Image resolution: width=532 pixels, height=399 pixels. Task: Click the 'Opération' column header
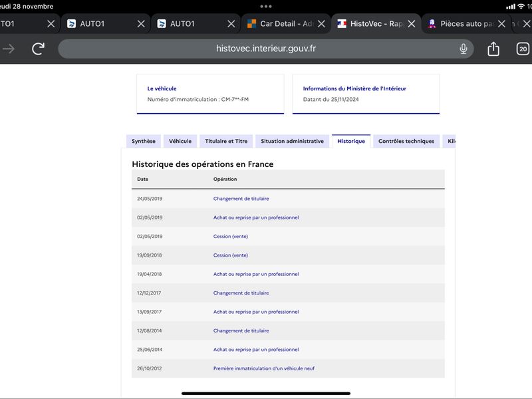click(x=225, y=179)
